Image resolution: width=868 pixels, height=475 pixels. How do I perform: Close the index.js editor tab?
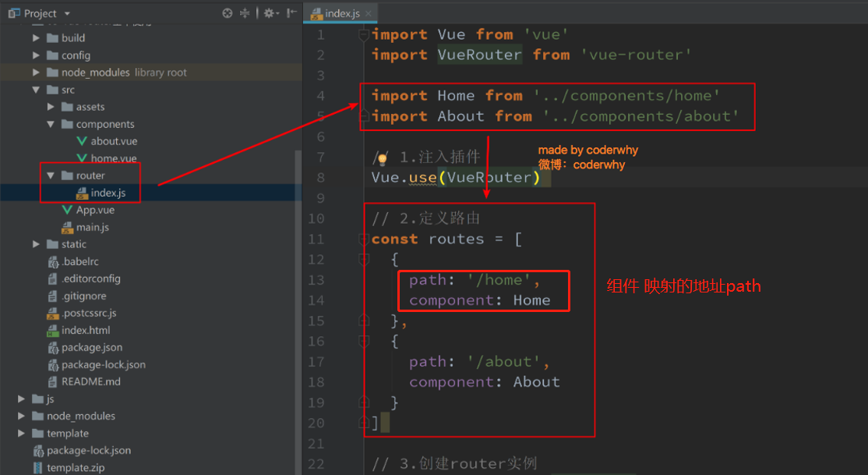(x=368, y=13)
